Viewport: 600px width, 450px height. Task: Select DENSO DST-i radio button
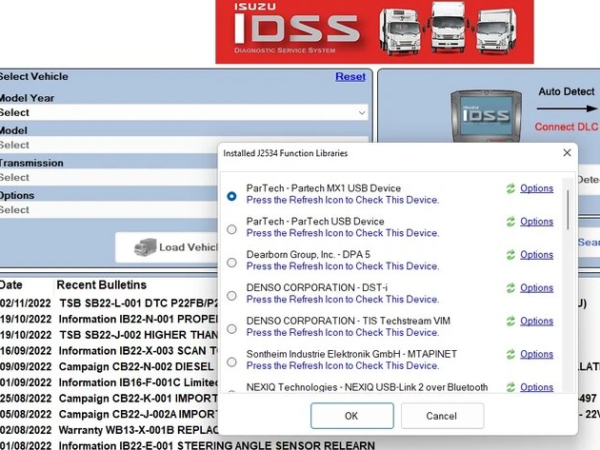[x=232, y=295]
